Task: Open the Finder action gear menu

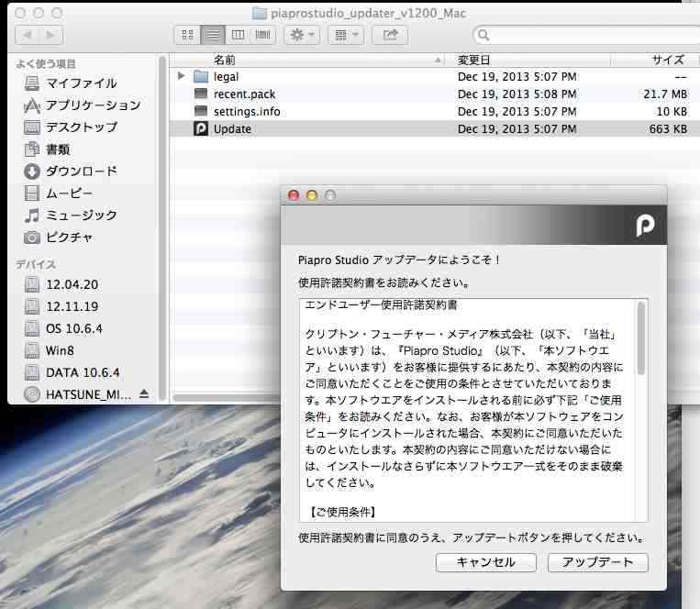Action: pos(302,35)
